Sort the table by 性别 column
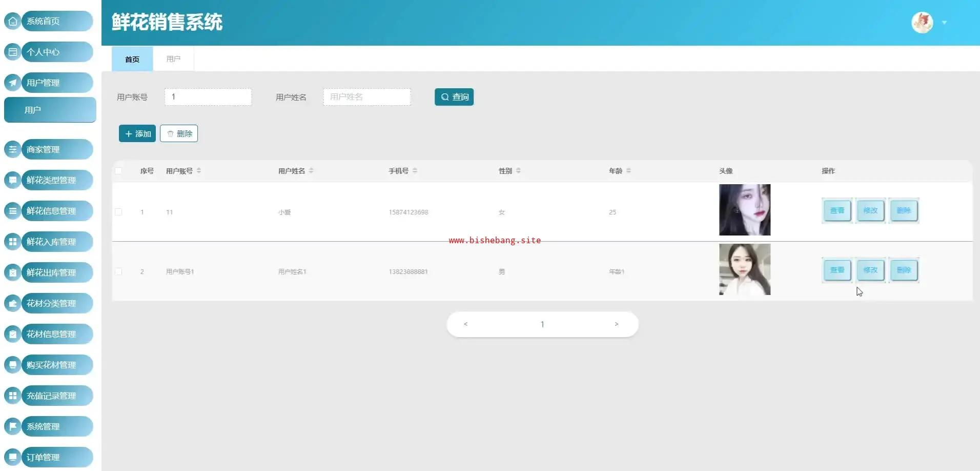 click(518, 171)
